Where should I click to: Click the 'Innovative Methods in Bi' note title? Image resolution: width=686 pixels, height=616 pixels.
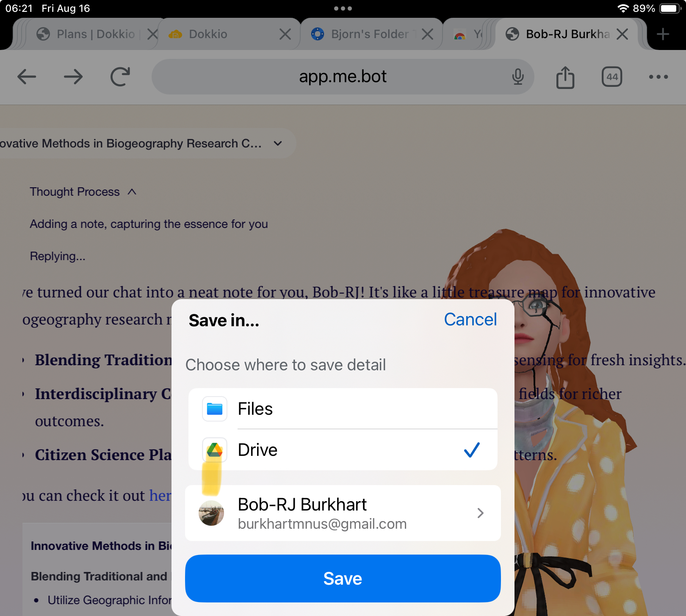click(x=101, y=546)
